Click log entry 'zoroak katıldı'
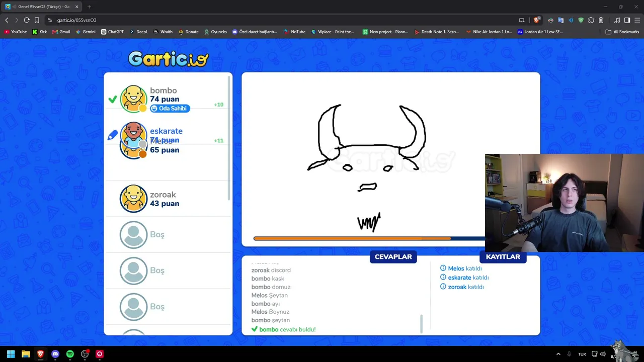This screenshot has width=644, height=362. (462, 287)
